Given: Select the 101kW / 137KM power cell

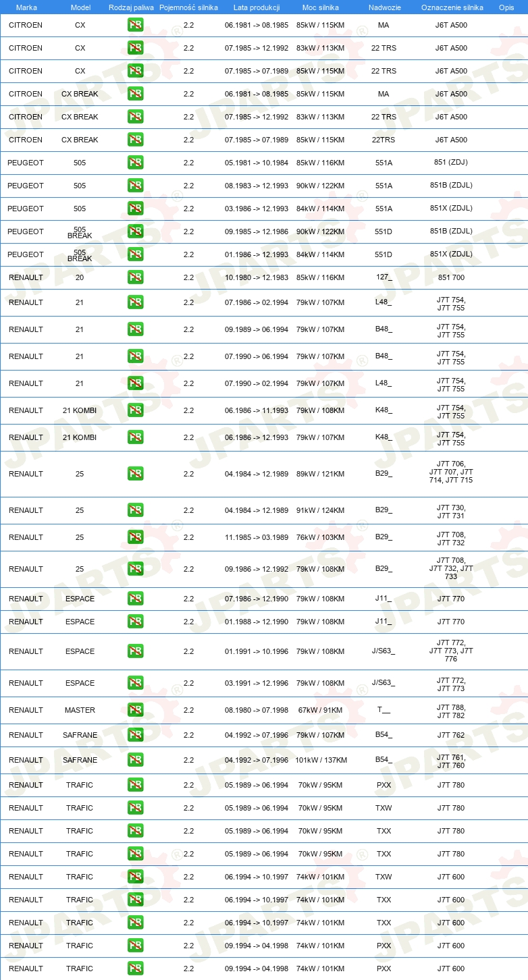Looking at the screenshot, I should click(321, 760).
